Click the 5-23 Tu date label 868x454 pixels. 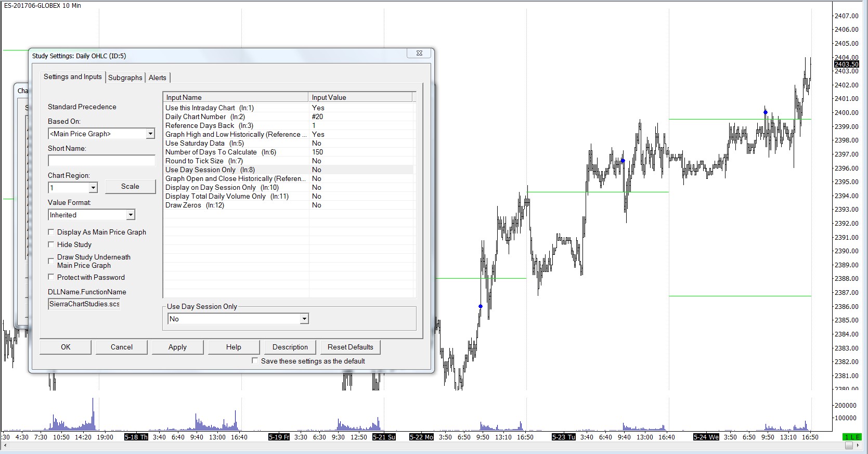pos(564,437)
